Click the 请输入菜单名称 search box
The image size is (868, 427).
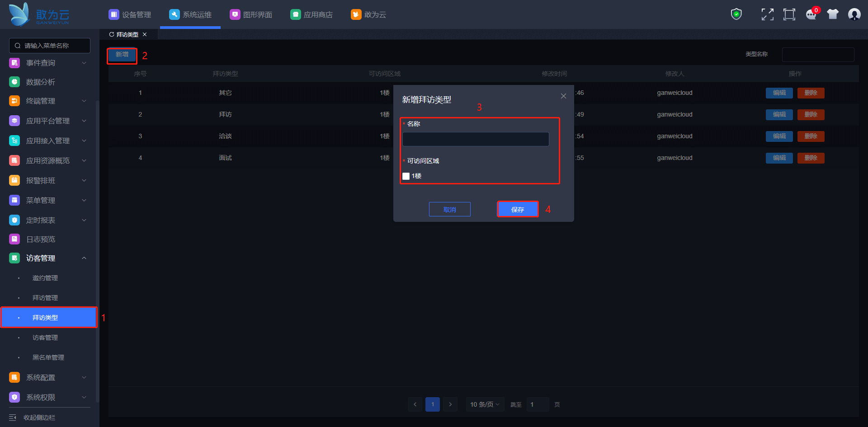(50, 46)
